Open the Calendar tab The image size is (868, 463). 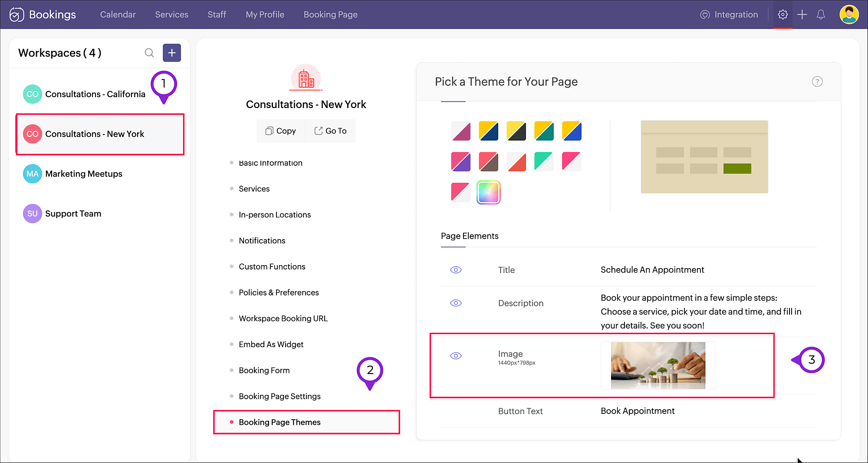point(118,15)
